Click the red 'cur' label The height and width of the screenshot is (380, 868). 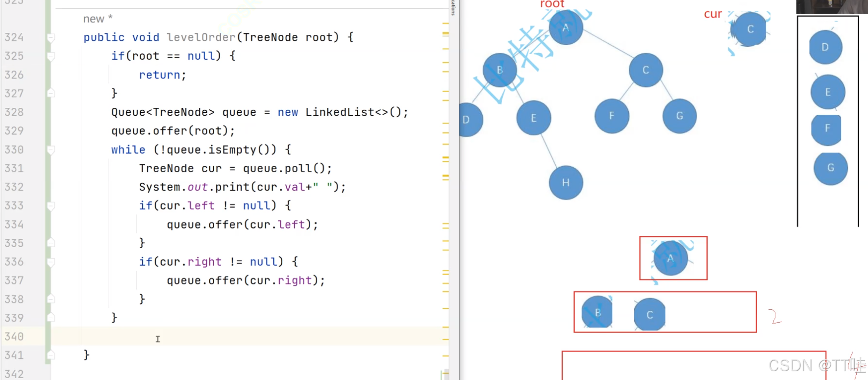pos(713,14)
